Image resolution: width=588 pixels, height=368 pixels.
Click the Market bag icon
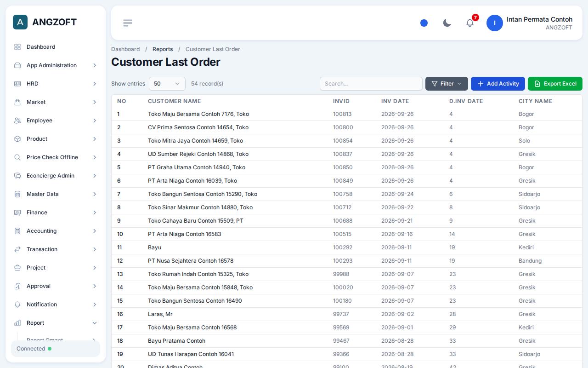click(x=17, y=102)
